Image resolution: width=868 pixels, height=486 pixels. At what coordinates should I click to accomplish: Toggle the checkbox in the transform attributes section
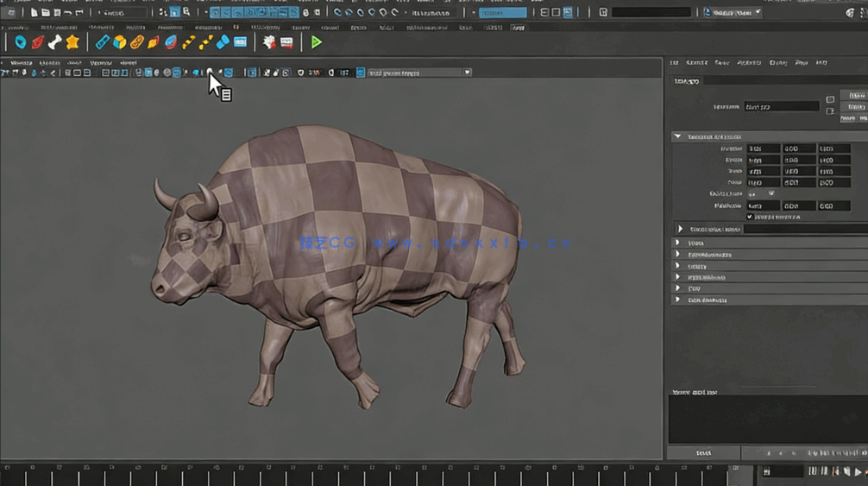coord(749,217)
